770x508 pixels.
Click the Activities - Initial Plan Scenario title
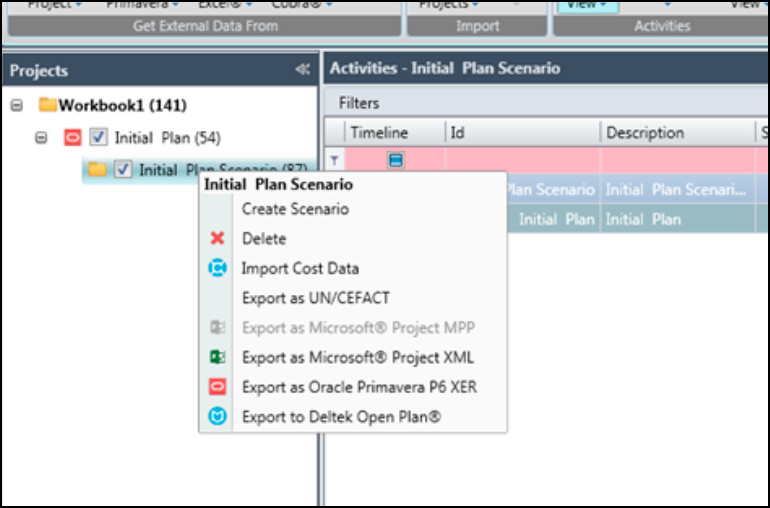click(x=444, y=68)
